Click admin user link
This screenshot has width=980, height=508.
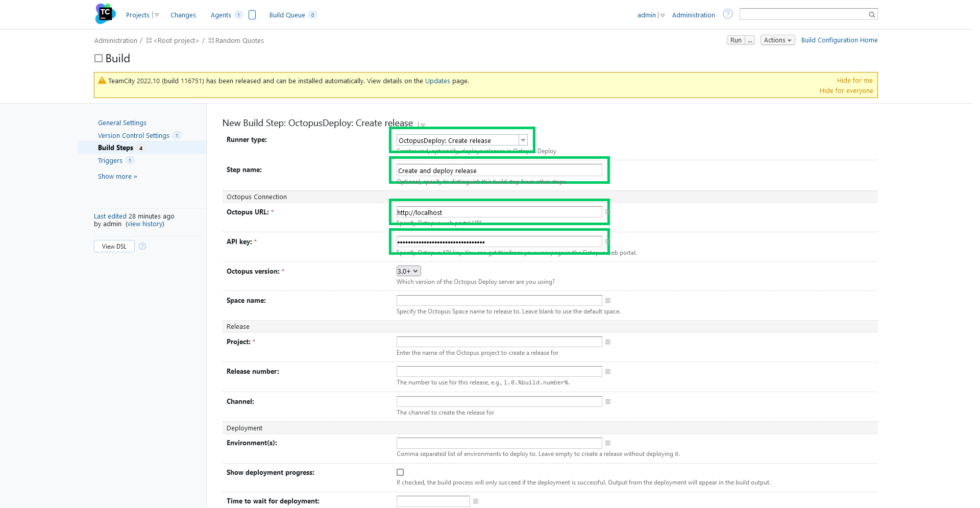tap(646, 15)
